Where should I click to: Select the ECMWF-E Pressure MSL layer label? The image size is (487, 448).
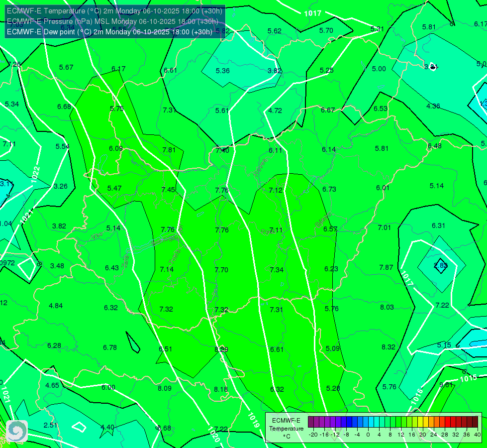pyautogui.click(x=112, y=21)
